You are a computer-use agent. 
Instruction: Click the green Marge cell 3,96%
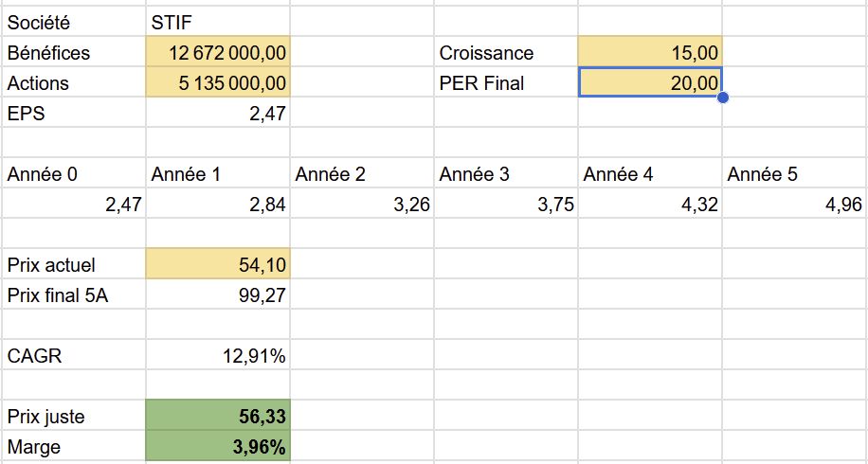[x=218, y=446]
